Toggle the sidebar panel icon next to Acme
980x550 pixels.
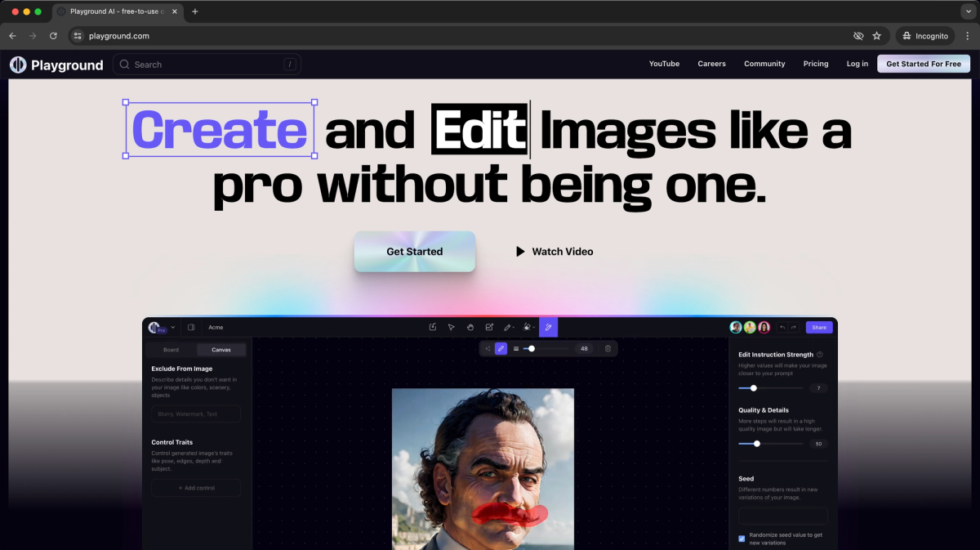[x=191, y=327]
